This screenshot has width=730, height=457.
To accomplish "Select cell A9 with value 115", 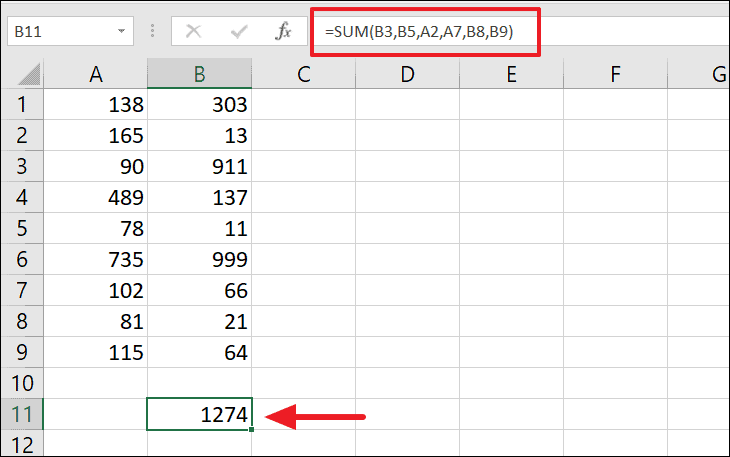I will pos(96,352).
